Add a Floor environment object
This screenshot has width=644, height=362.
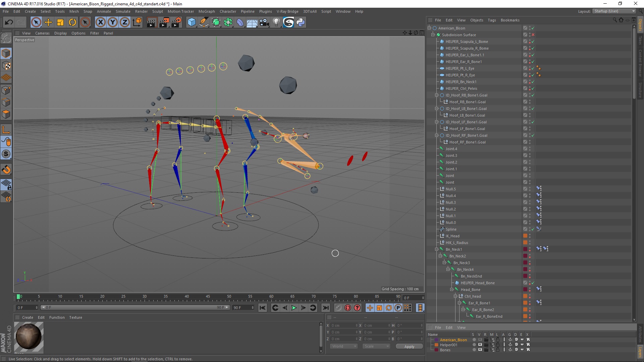tap(252, 22)
